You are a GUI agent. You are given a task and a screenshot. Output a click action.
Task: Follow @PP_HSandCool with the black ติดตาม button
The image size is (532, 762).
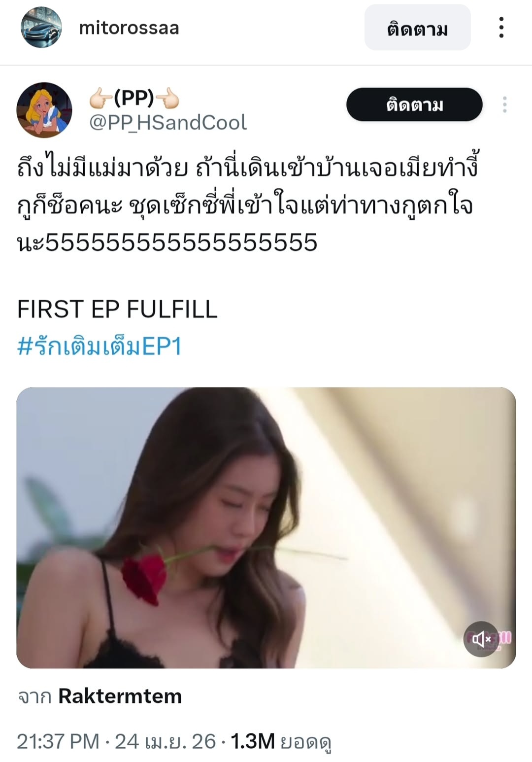pos(414,104)
